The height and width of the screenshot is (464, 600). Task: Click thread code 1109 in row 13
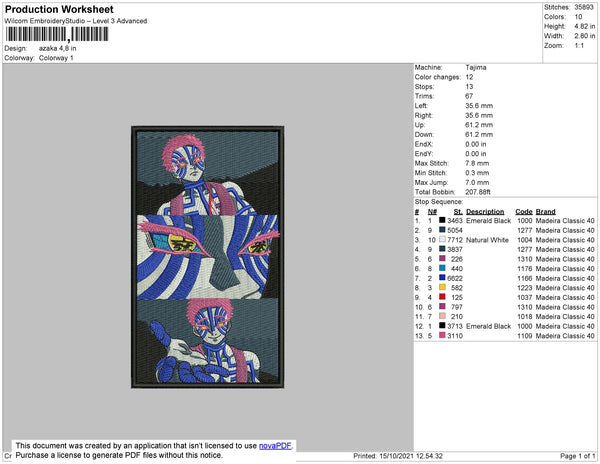coord(525,336)
